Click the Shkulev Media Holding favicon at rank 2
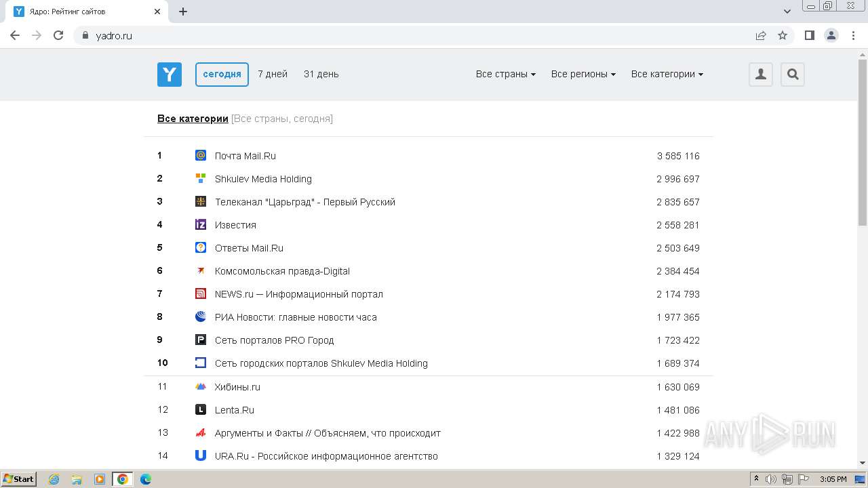The height and width of the screenshot is (488, 868). 201,179
